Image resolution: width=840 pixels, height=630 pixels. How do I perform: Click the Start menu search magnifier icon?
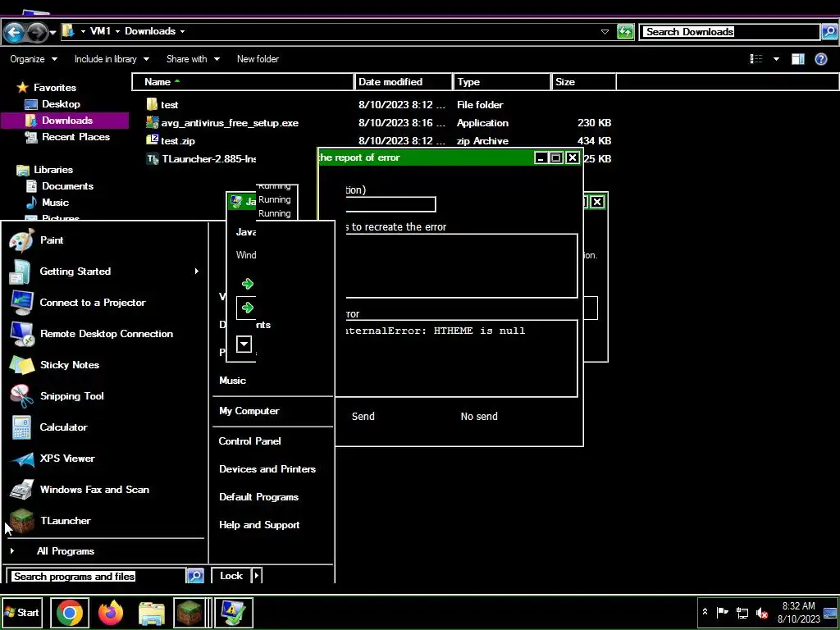click(195, 576)
